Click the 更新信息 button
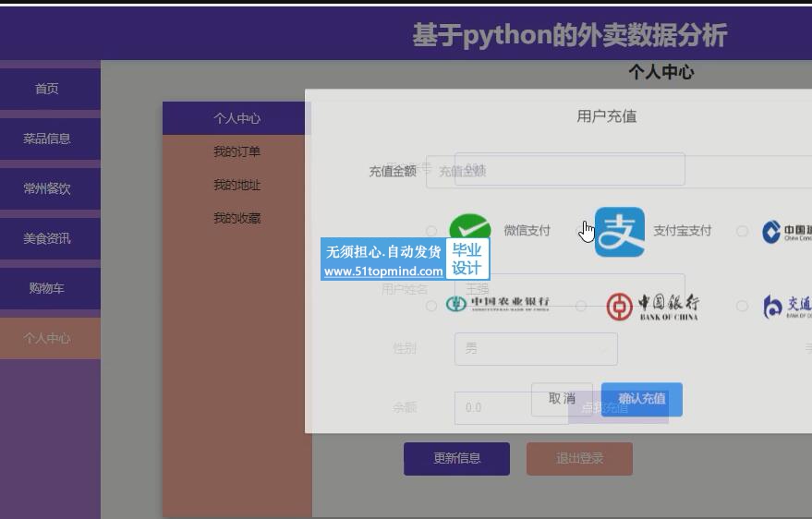 tap(456, 458)
